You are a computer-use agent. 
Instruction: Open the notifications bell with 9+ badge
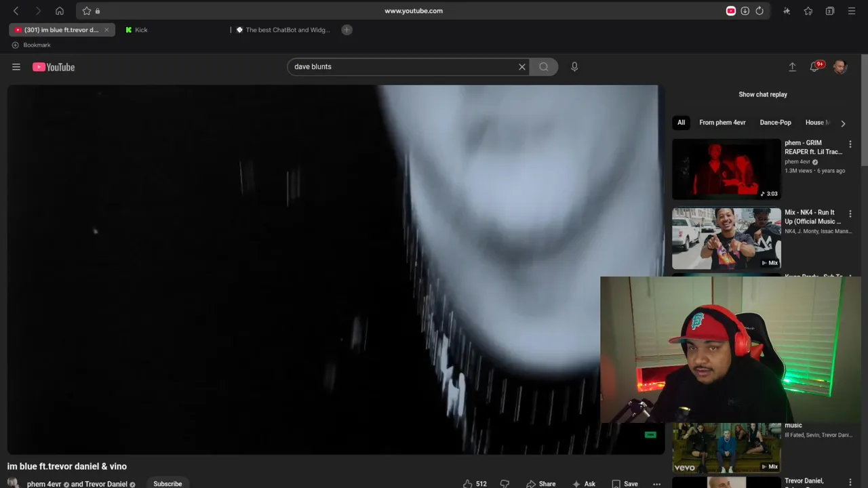click(x=816, y=66)
